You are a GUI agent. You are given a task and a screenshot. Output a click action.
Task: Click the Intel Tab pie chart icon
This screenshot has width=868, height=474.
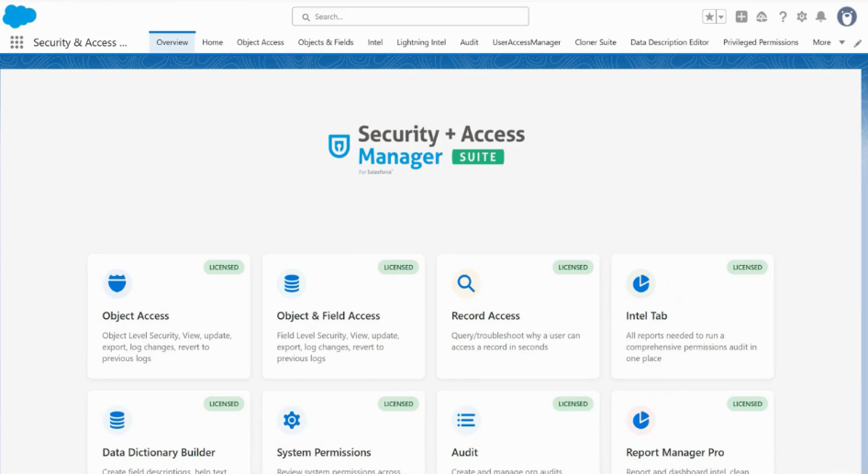tap(640, 283)
